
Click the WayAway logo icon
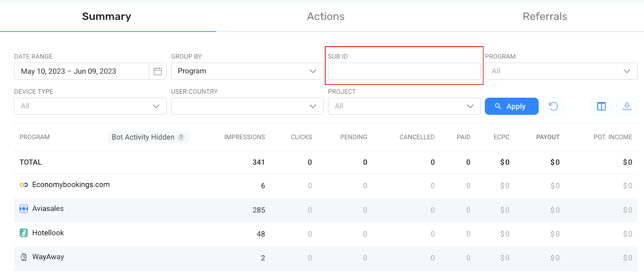(x=24, y=257)
